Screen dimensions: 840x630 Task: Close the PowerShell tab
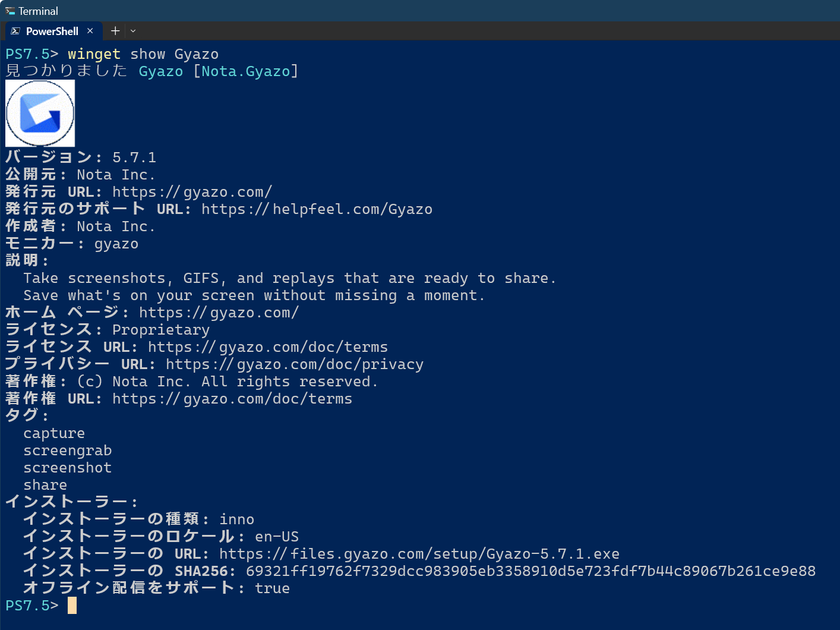pyautogui.click(x=90, y=31)
